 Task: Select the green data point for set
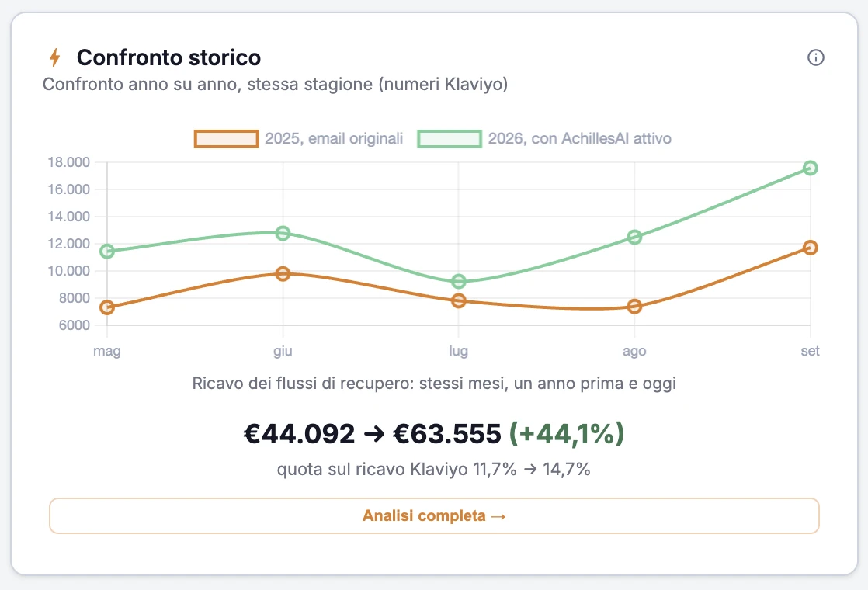[810, 168]
